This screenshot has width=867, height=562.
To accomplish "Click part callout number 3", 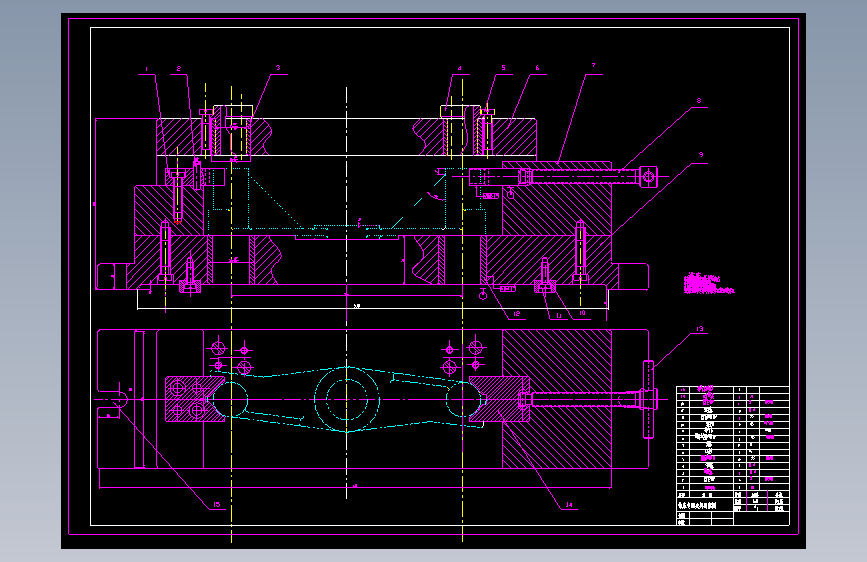I will (x=278, y=68).
